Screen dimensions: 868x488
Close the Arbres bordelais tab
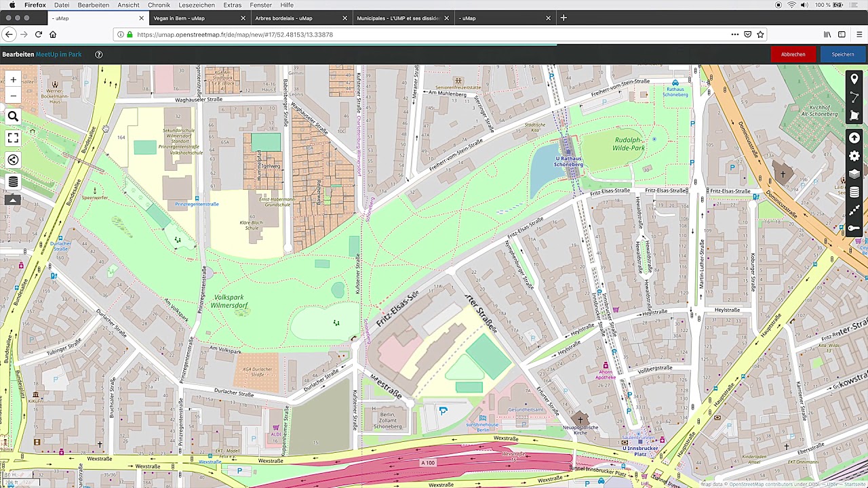tap(344, 18)
